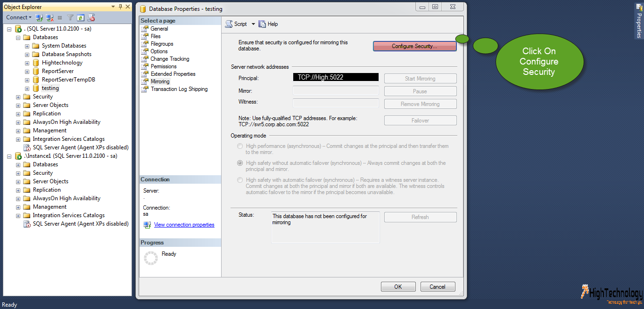Viewport: 644px width, 309px height.
Task: Select SQL Server Agent icon under .\Instance1
Action: click(x=27, y=224)
